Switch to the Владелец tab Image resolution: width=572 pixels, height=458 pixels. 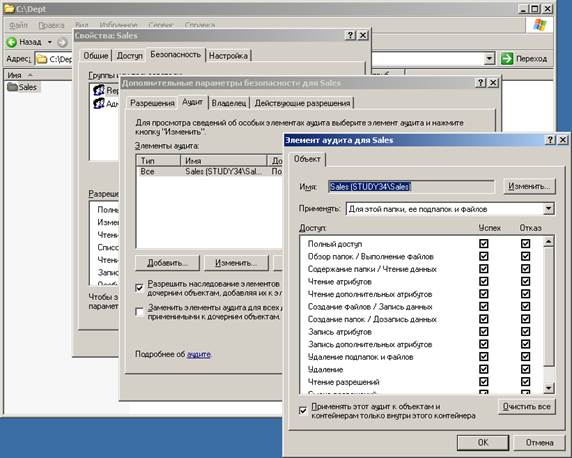tap(229, 103)
